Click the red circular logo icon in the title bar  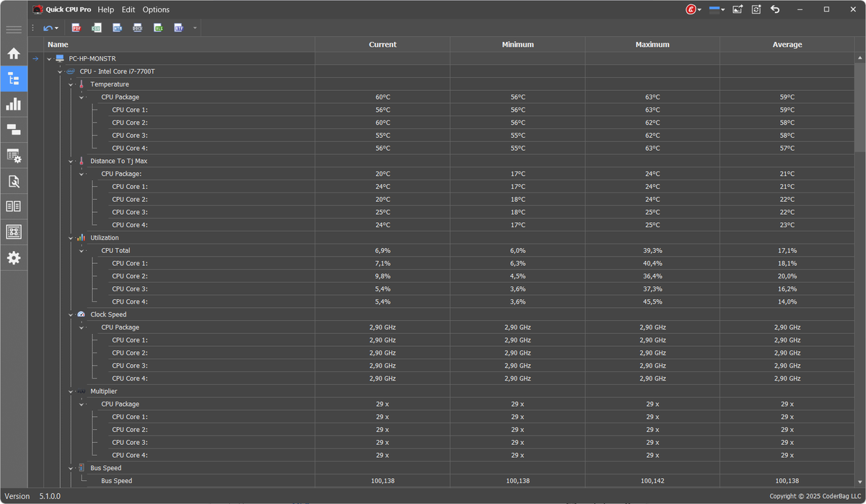(691, 9)
